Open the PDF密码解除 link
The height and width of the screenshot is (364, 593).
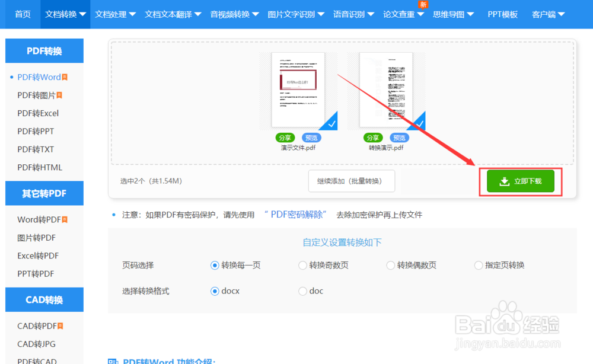click(295, 215)
